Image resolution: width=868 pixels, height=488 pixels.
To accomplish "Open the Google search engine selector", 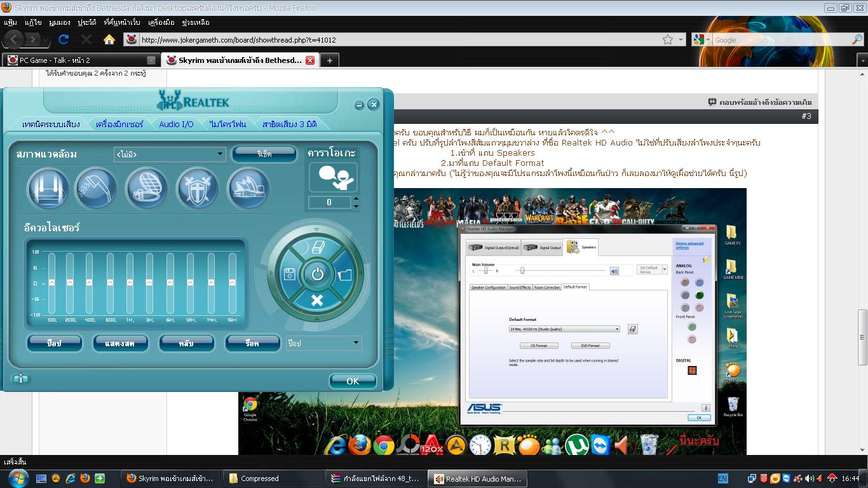I will tap(702, 39).
